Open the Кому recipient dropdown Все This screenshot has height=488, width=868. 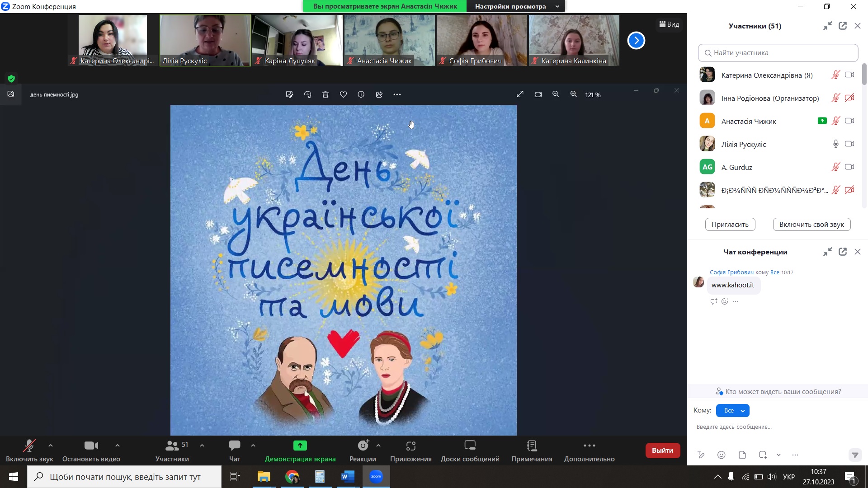click(732, 410)
